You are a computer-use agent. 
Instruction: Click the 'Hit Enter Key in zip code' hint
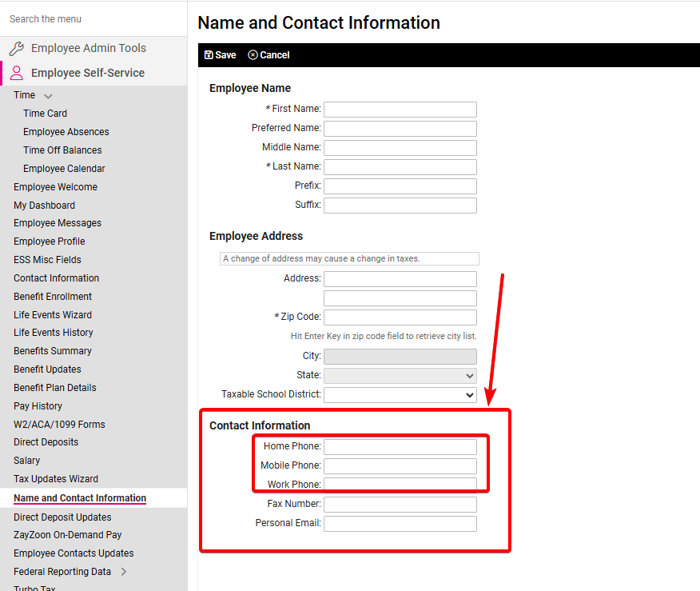[x=384, y=336]
